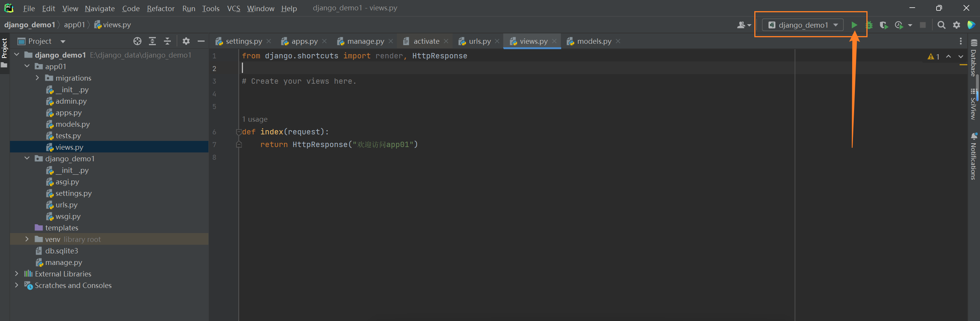This screenshot has width=980, height=321.
Task: Start debugging with the bug icon
Action: click(869, 25)
